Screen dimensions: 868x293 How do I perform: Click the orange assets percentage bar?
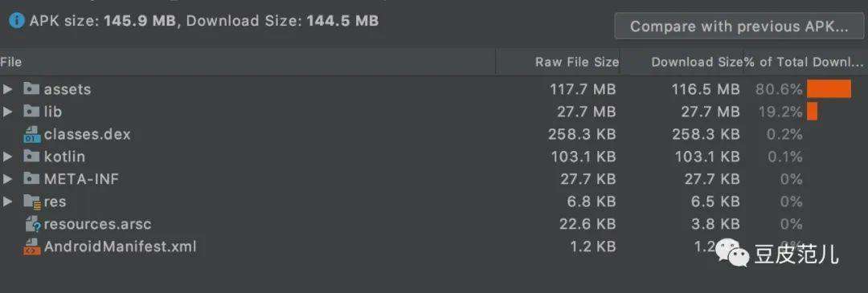[x=829, y=88]
